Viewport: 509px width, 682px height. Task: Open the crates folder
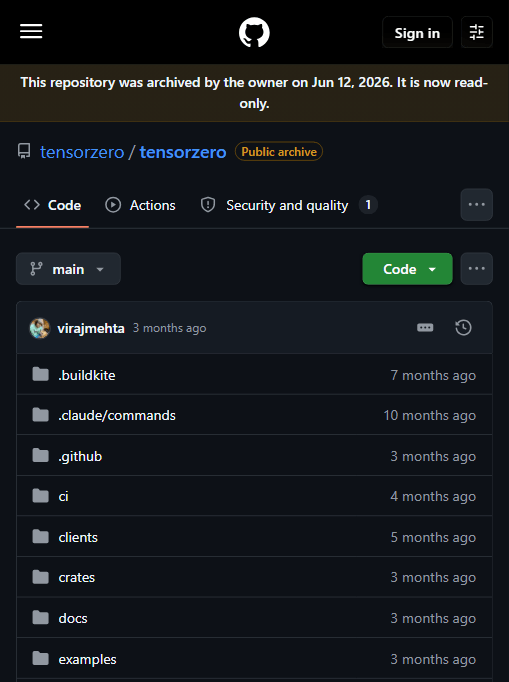click(77, 578)
